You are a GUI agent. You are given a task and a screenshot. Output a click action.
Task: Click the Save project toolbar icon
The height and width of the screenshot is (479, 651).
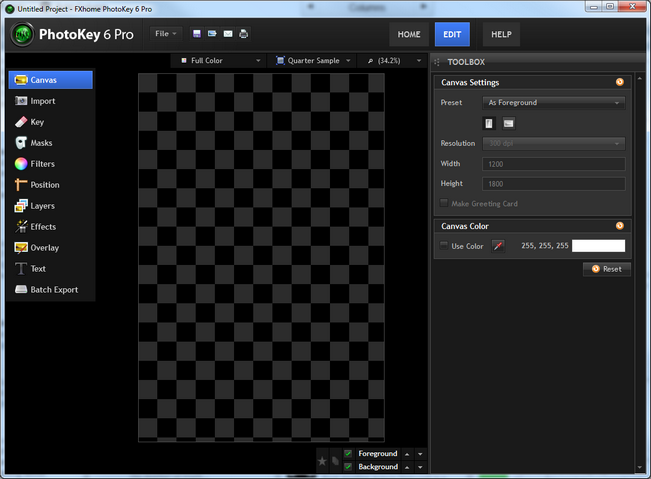(x=197, y=34)
